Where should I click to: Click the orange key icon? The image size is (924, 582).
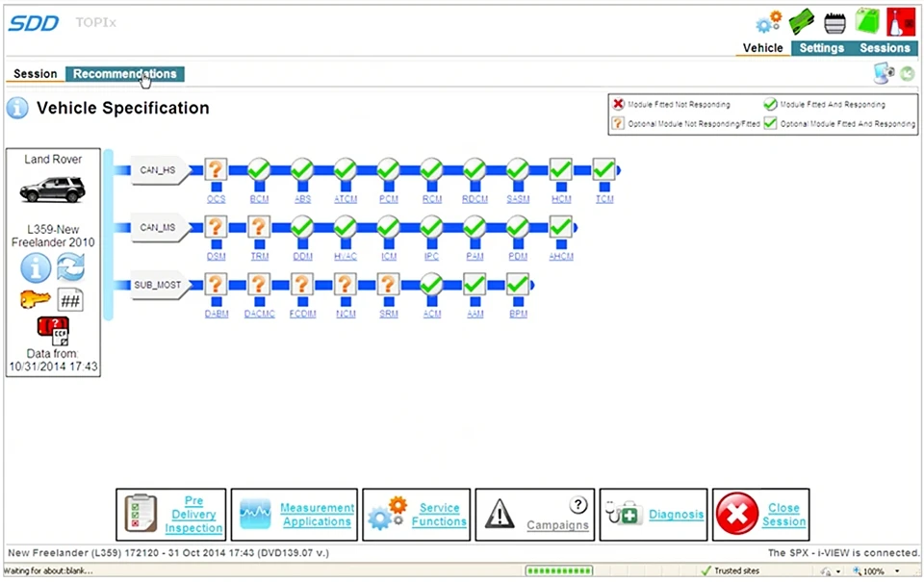point(36,300)
